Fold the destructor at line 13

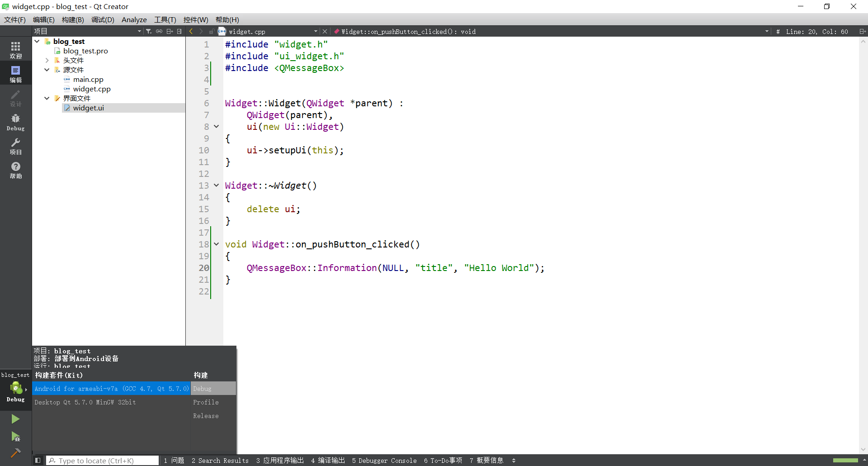217,185
